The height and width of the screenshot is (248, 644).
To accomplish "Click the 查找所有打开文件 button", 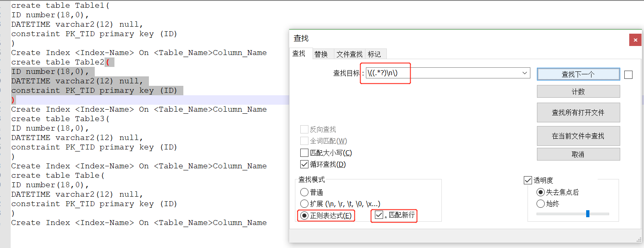I will coord(578,113).
